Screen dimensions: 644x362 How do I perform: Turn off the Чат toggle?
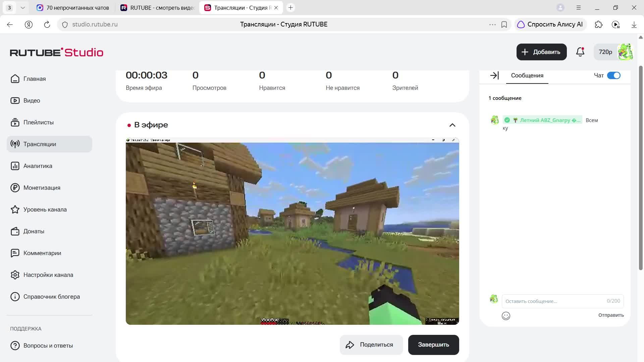[614, 75]
